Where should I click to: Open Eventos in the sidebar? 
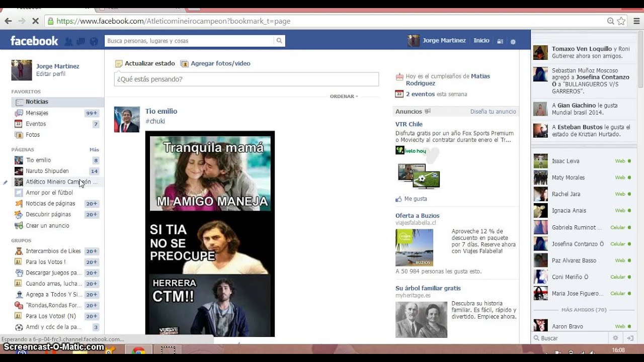tap(57, 124)
